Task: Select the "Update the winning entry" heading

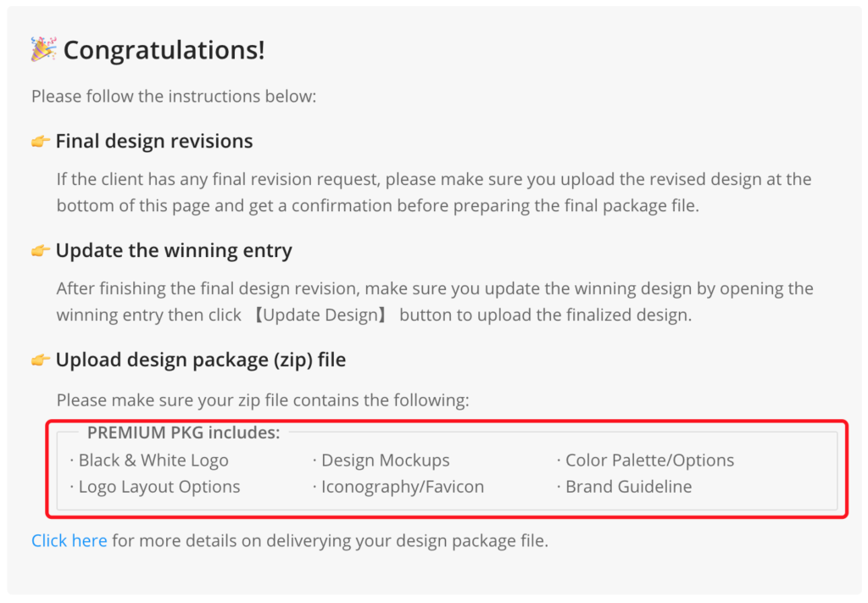Action: 174,250
